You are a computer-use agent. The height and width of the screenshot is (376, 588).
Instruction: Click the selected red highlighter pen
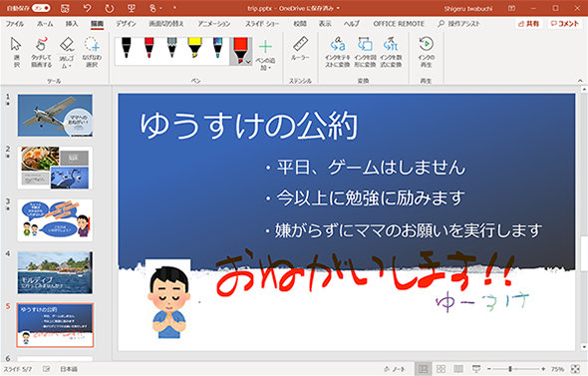(240, 50)
